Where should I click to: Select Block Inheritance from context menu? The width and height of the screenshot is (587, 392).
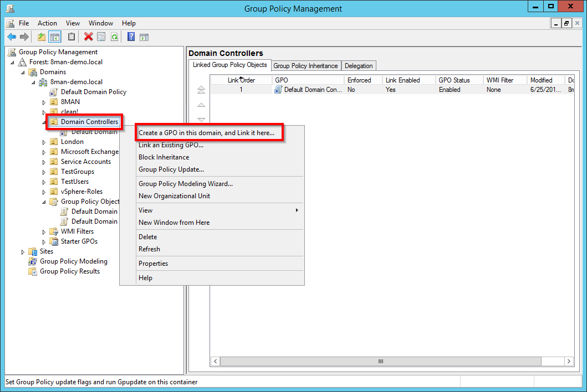(x=164, y=157)
